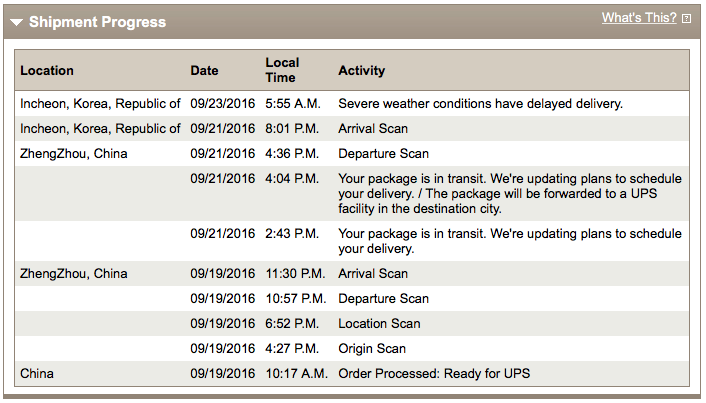Click the 09/23/2016 date cell

[x=223, y=103]
